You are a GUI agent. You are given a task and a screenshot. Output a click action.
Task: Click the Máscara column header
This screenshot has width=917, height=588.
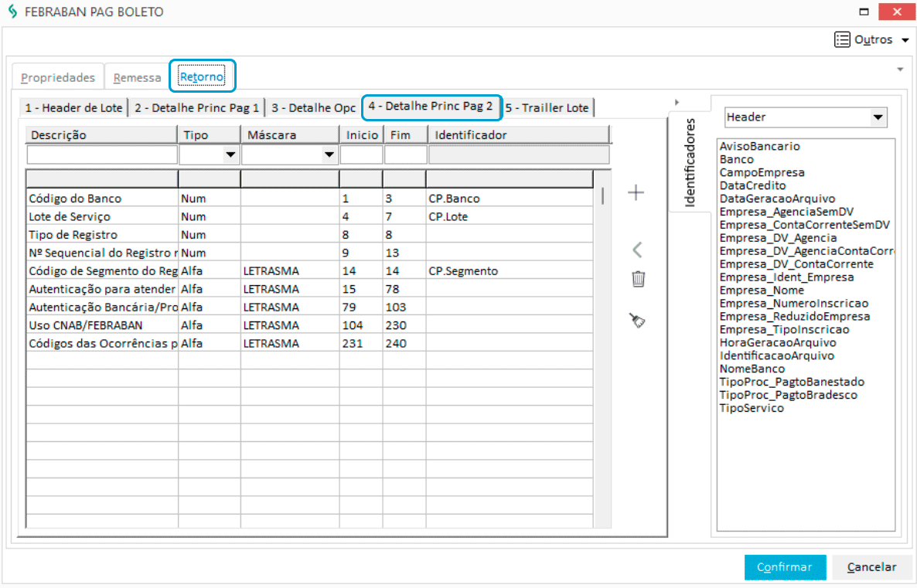coord(289,135)
